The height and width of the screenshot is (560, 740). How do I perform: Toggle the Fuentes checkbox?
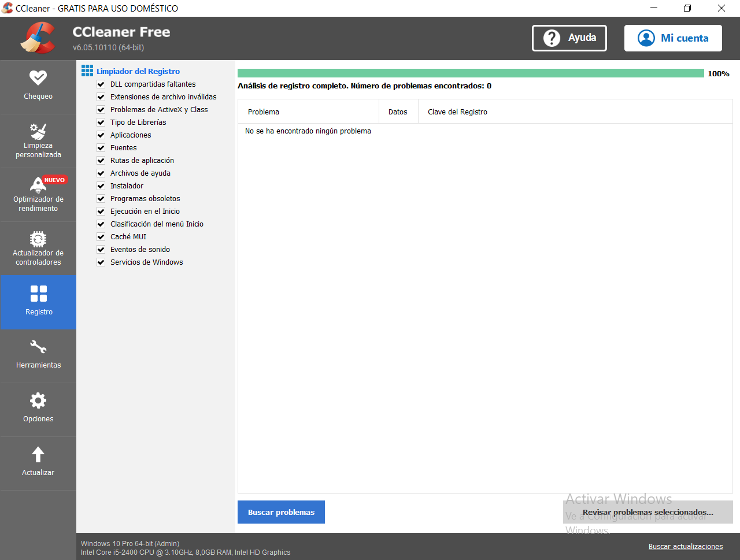coord(101,148)
